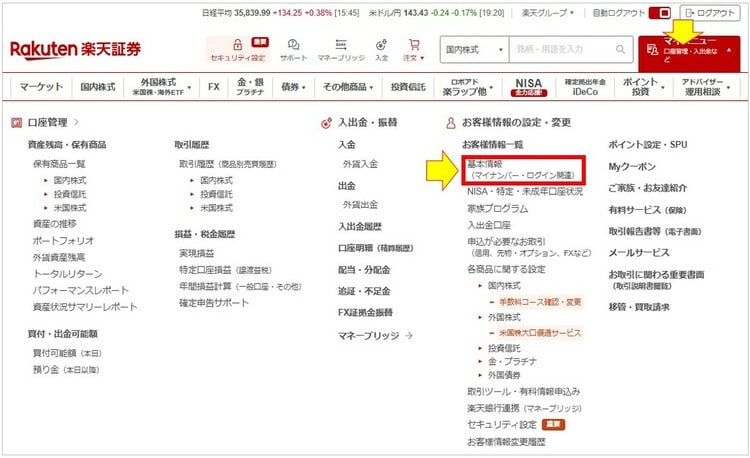Expand the 外国株式 navigation dropdown
Viewport: 750px width, 458px height.
(x=162, y=87)
